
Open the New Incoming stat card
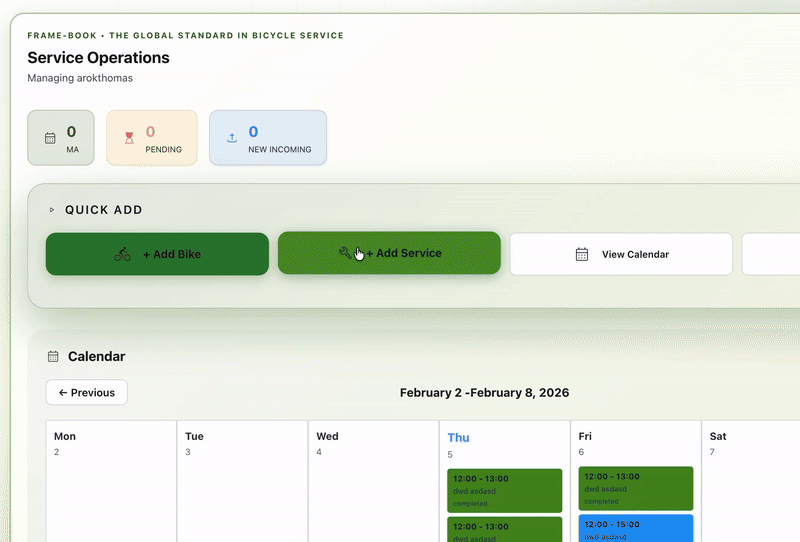(268, 138)
